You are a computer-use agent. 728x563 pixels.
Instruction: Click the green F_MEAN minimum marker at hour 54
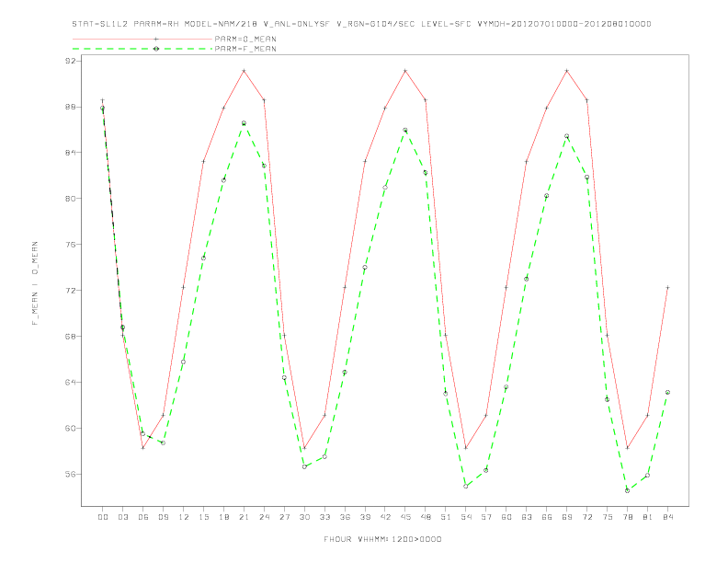(466, 487)
